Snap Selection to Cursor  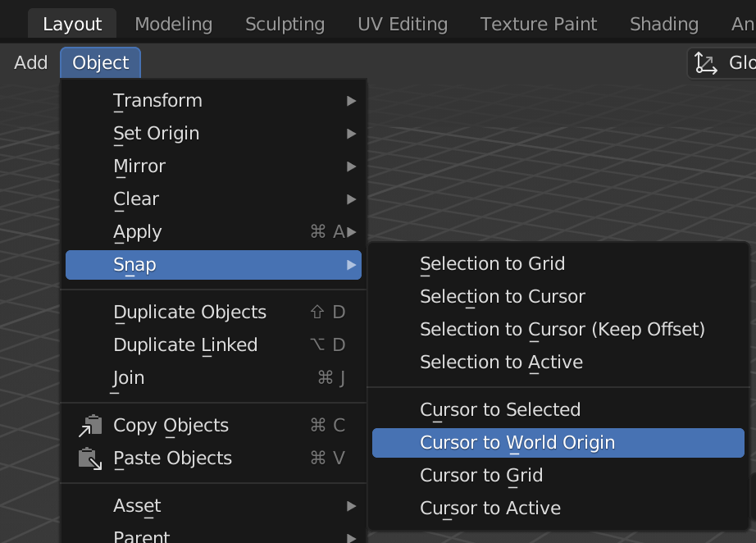coord(558,297)
